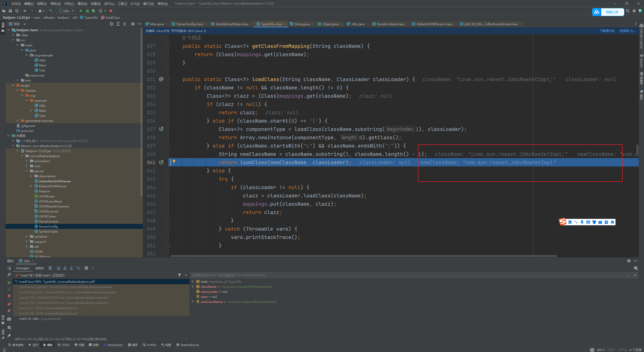Expand generated-sources folder

18,121
